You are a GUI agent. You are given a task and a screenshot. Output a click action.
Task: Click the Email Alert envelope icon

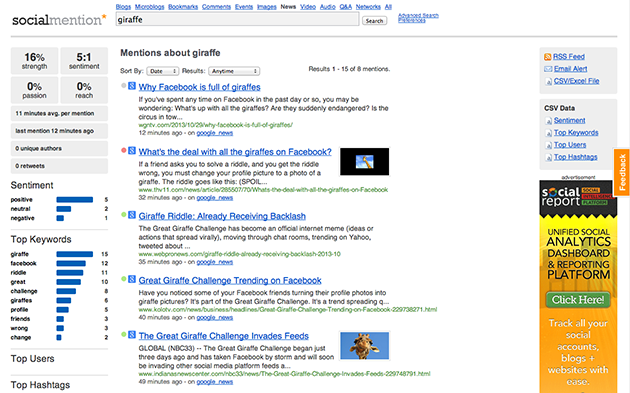pyautogui.click(x=548, y=69)
